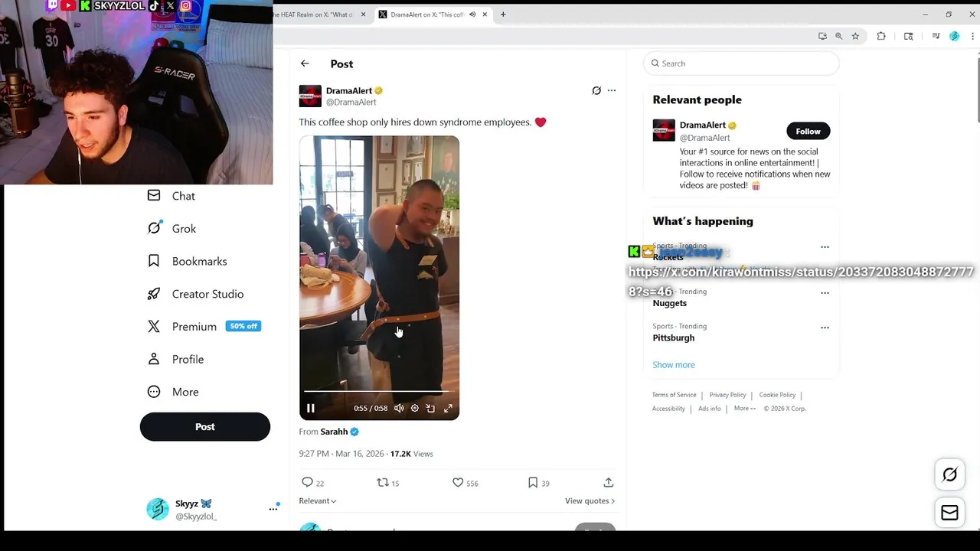
Task: Enter fullscreen mode on the video
Action: click(449, 409)
